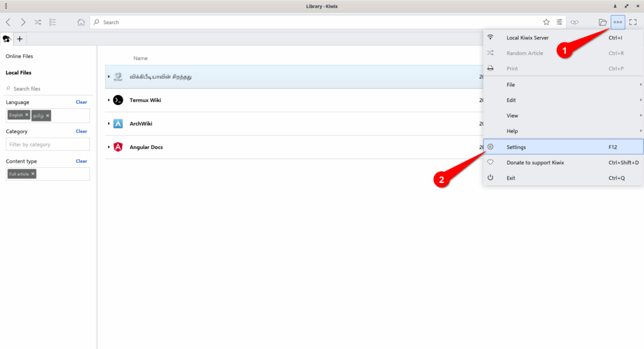Select the Termux Wiki title text
Viewport: 644px width, 349px height.
145,100
